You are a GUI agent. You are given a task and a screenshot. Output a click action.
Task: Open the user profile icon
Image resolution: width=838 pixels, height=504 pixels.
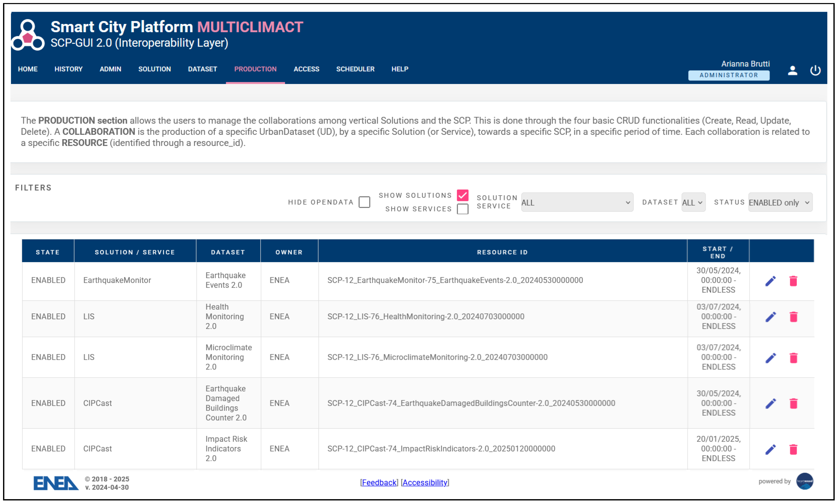point(792,70)
